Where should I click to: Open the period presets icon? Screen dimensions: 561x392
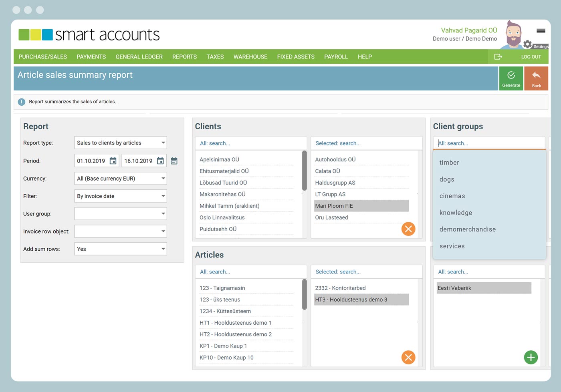coord(174,161)
